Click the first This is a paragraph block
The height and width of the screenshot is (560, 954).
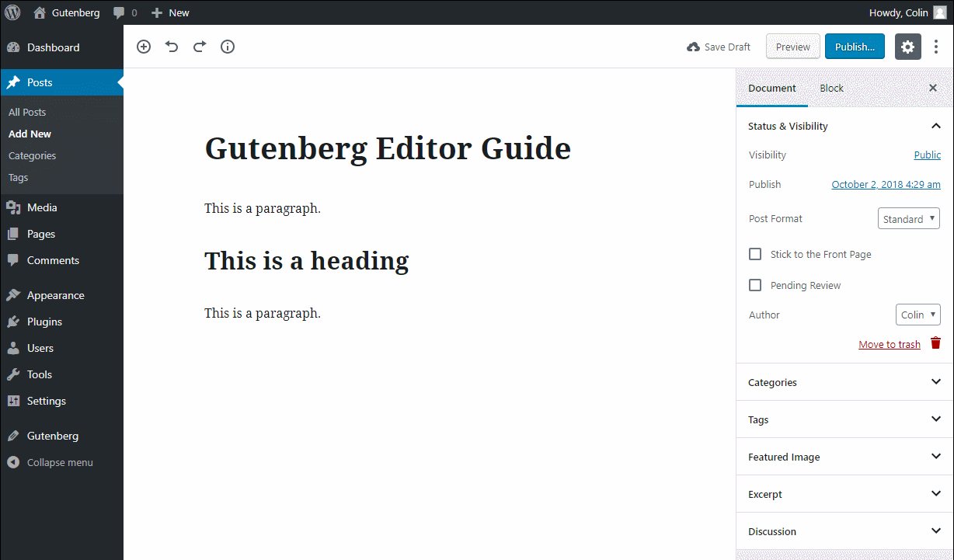(x=263, y=208)
